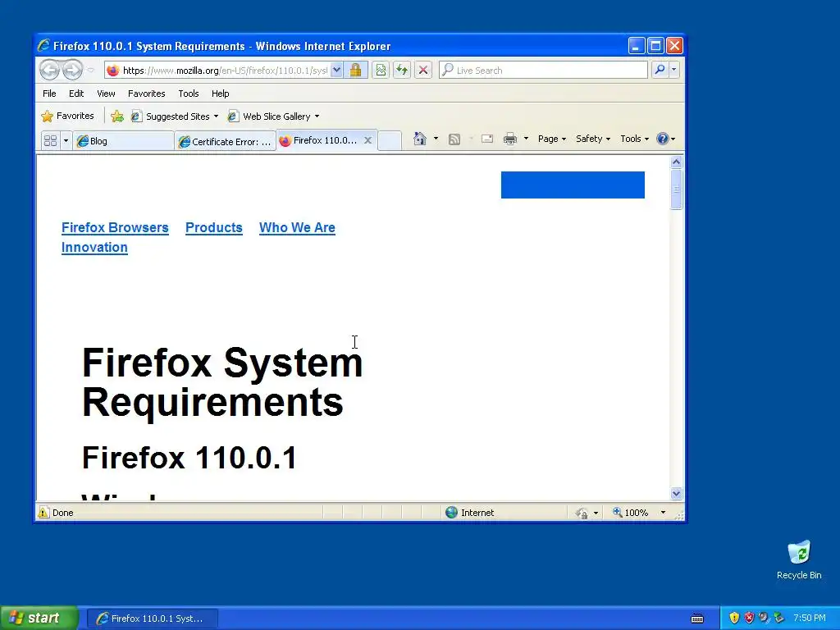Open the tab list dropdown arrow
The image size is (840, 630).
pyautogui.click(x=66, y=141)
